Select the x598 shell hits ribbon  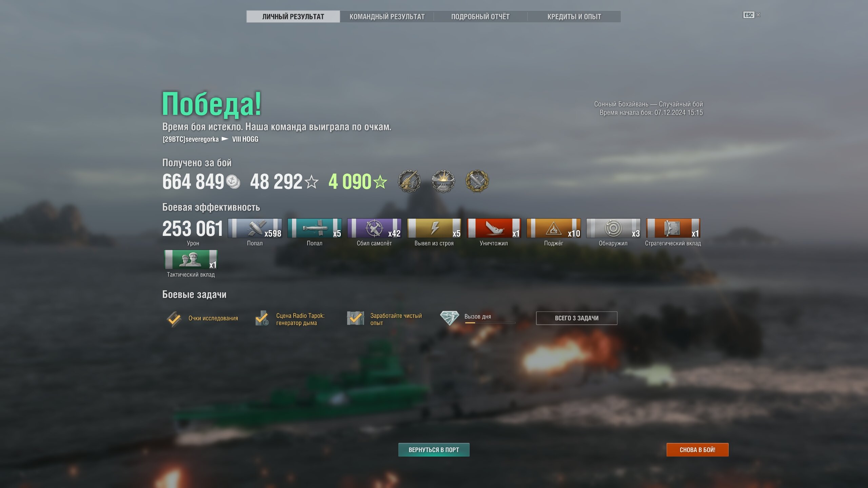pos(255,228)
